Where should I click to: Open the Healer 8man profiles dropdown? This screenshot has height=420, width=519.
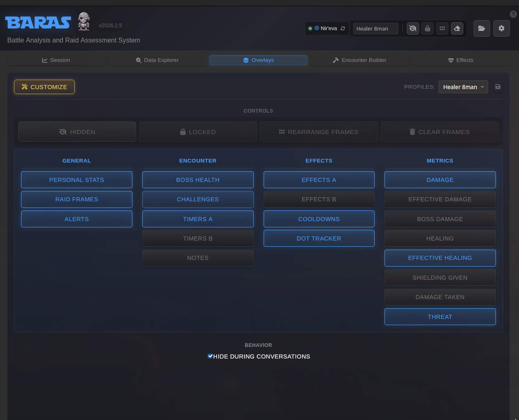pos(463,87)
